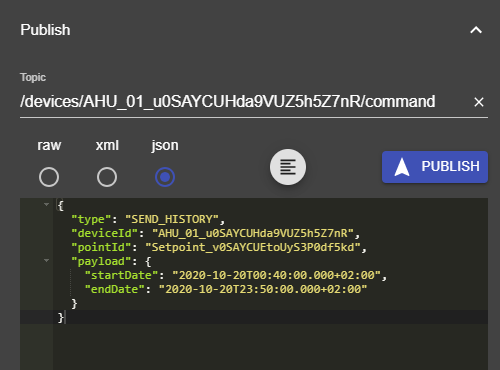
Task: Place cursor in the startDate value
Action: coord(276,275)
